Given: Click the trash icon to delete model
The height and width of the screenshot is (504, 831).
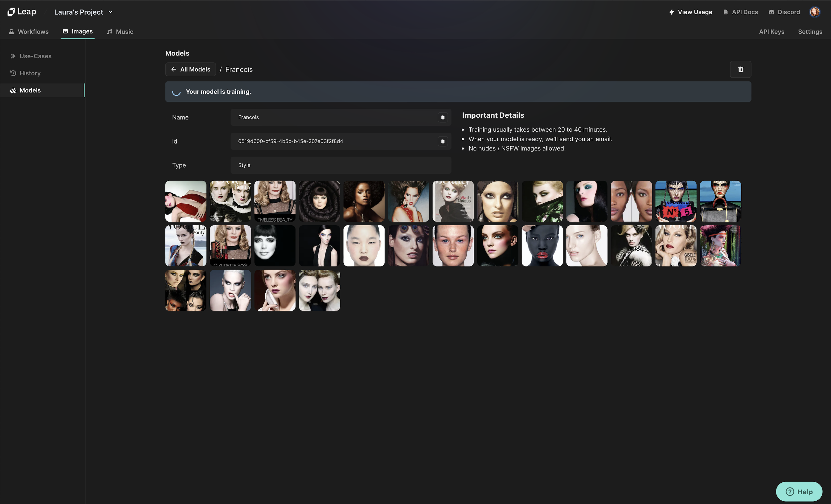Looking at the screenshot, I should [x=740, y=69].
